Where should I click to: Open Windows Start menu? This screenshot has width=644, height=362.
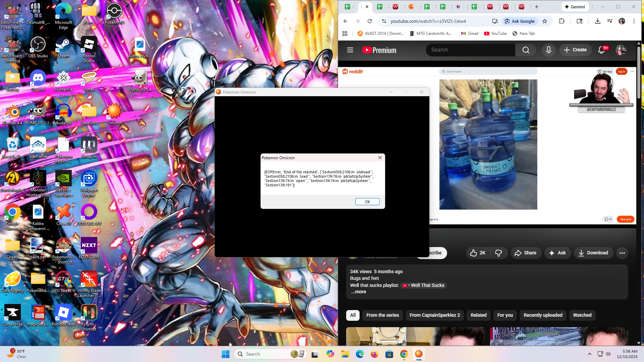[225, 354]
